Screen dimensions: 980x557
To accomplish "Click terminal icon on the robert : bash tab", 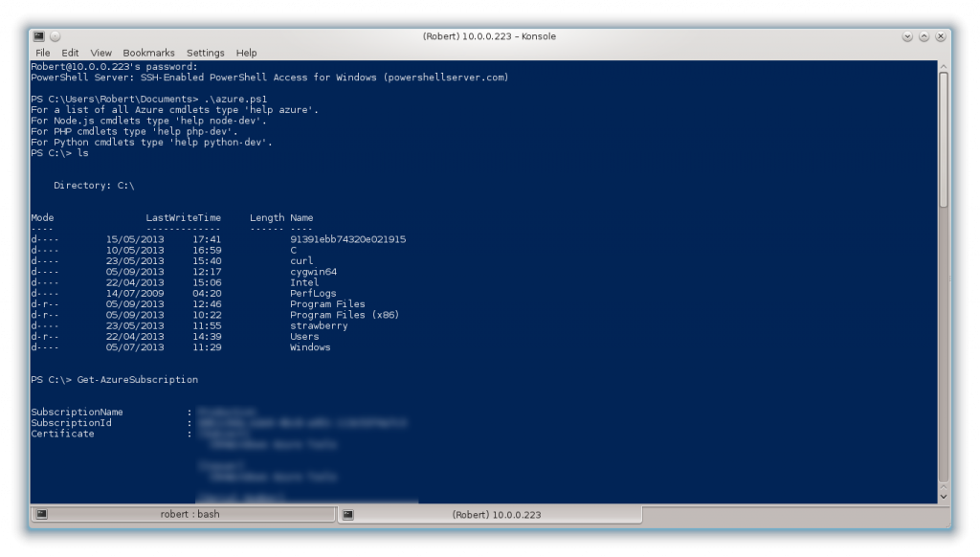I will 41,514.
